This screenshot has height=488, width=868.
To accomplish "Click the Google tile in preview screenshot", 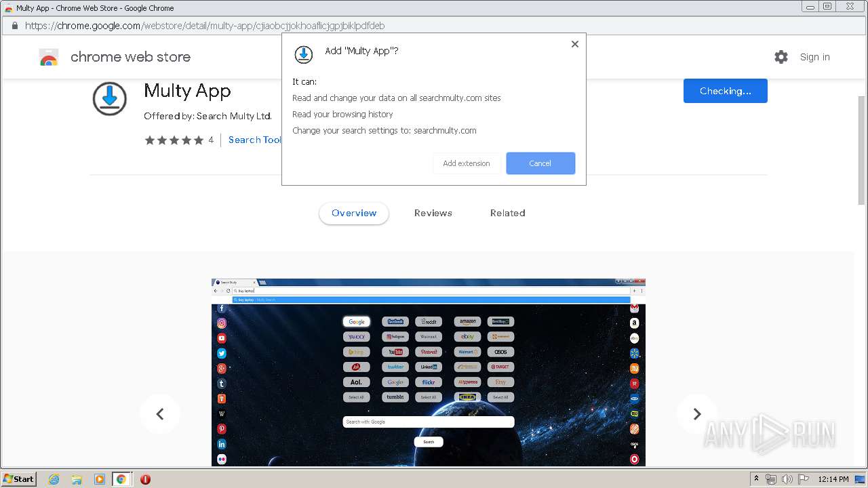I will point(357,322).
